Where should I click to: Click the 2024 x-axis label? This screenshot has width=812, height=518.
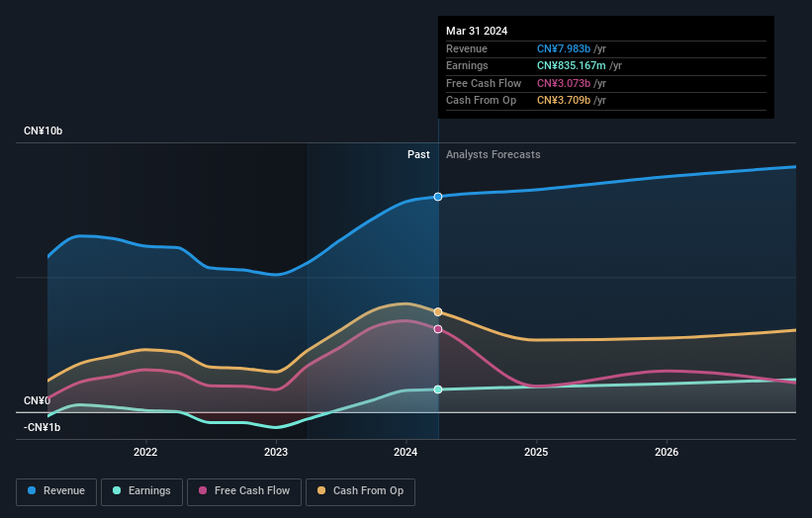pyautogui.click(x=406, y=452)
